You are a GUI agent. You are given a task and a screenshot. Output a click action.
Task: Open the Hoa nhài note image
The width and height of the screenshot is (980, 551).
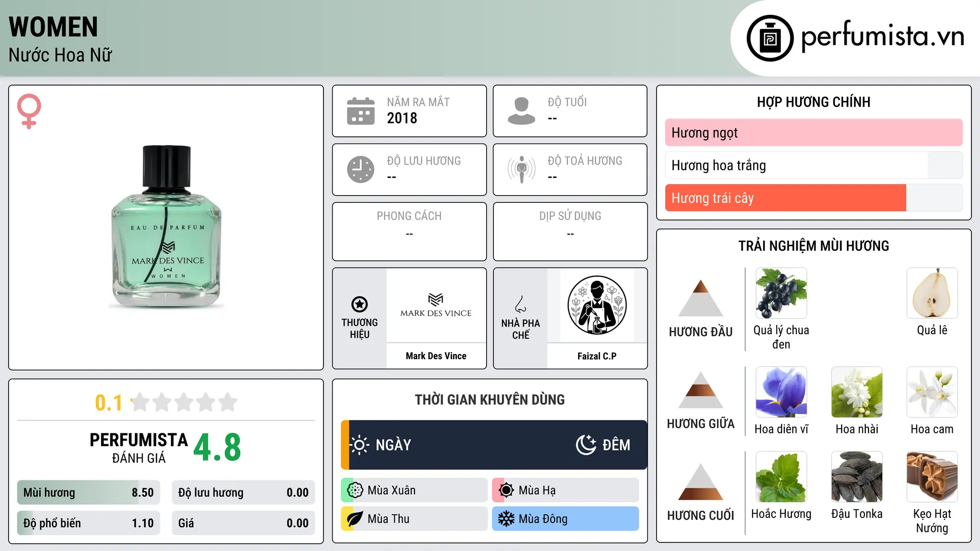pyautogui.click(x=857, y=392)
